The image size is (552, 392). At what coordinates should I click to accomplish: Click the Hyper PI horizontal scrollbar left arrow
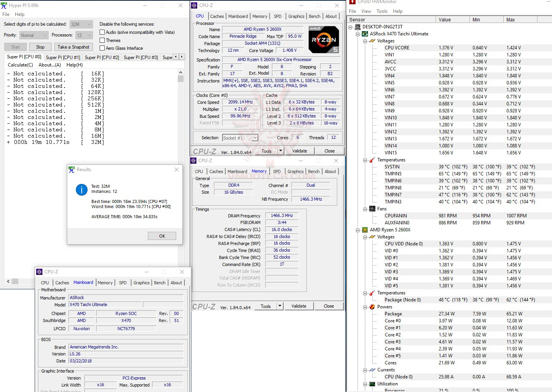click(8, 281)
